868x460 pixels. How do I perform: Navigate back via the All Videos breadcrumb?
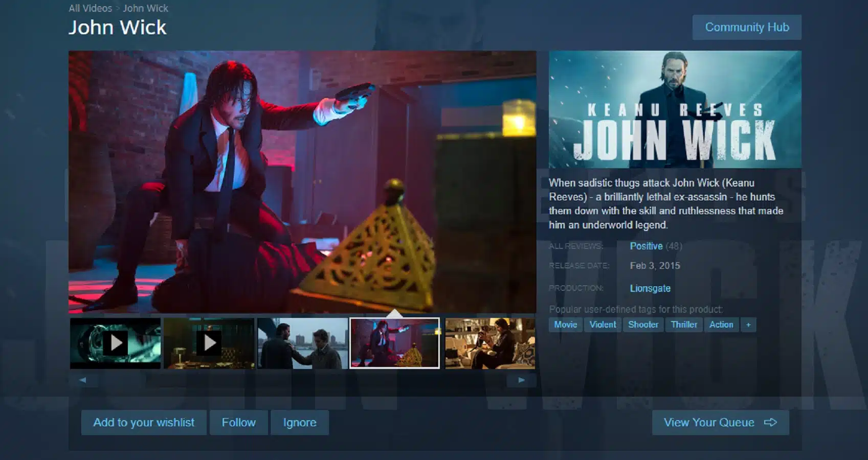click(x=91, y=8)
